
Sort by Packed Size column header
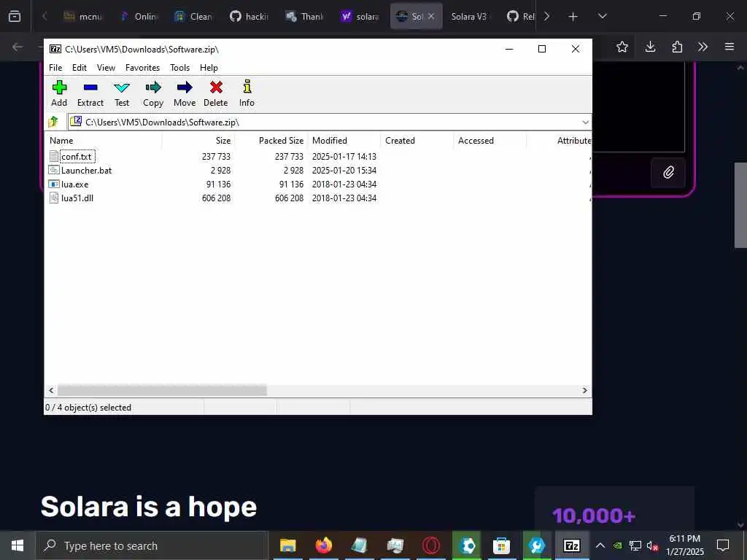point(281,141)
